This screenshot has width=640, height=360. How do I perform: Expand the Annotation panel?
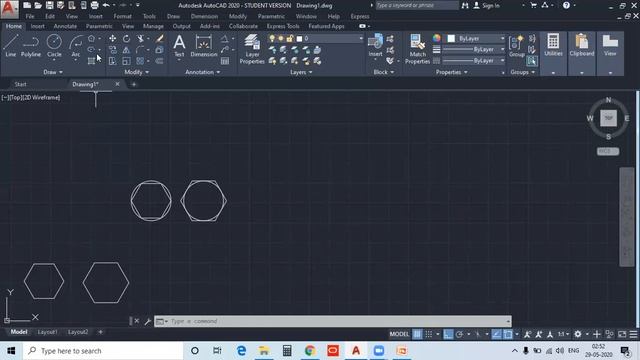202,72
